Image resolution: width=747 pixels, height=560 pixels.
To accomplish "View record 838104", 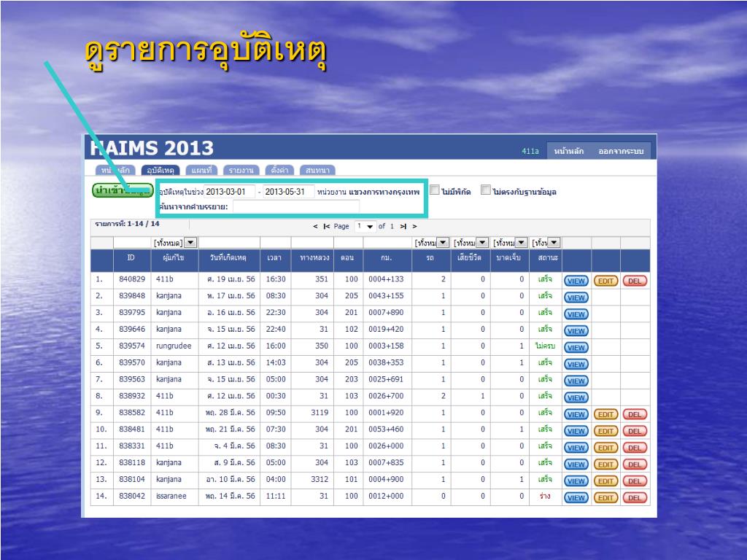I will pos(576,481).
